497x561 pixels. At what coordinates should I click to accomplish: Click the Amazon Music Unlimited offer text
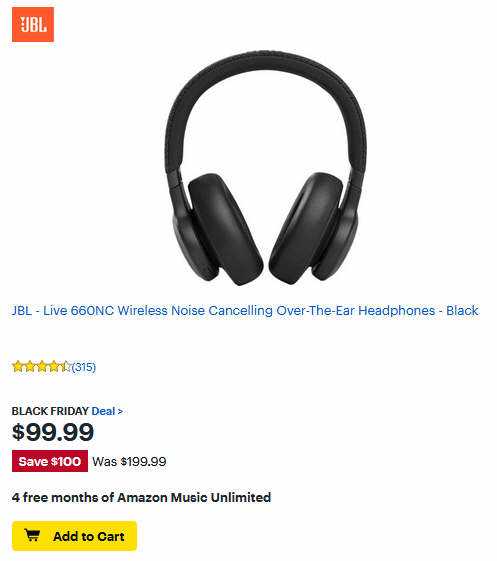pyautogui.click(x=141, y=498)
